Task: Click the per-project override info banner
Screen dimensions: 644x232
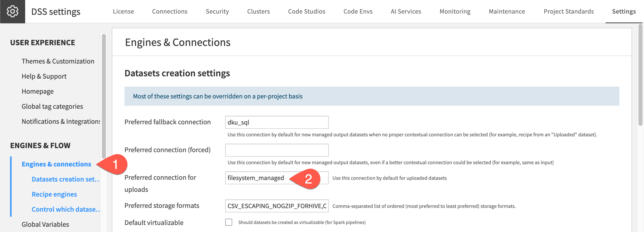Action: [x=372, y=96]
